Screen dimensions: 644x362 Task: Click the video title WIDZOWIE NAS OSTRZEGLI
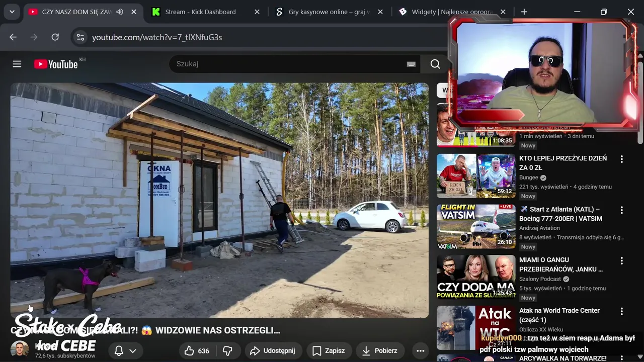pyautogui.click(x=145, y=330)
